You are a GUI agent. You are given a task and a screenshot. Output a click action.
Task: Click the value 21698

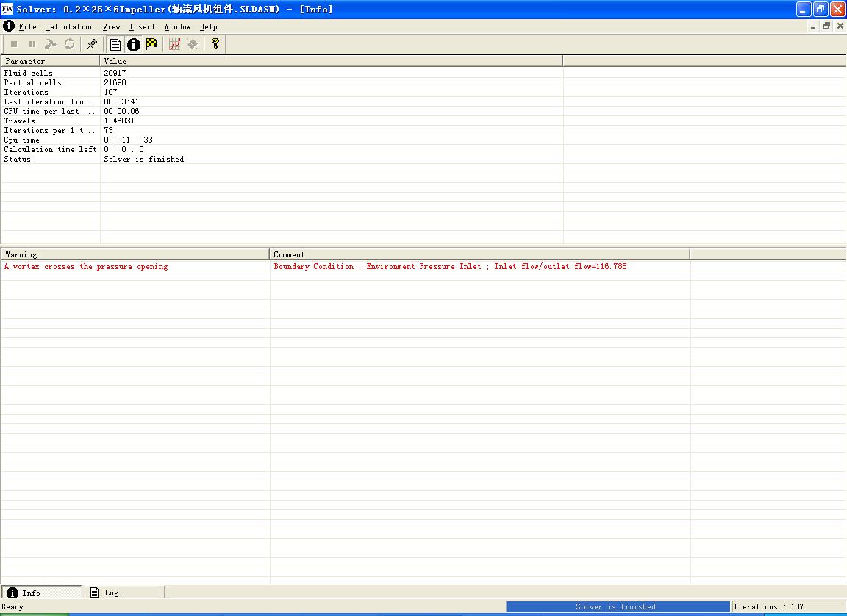[115, 82]
